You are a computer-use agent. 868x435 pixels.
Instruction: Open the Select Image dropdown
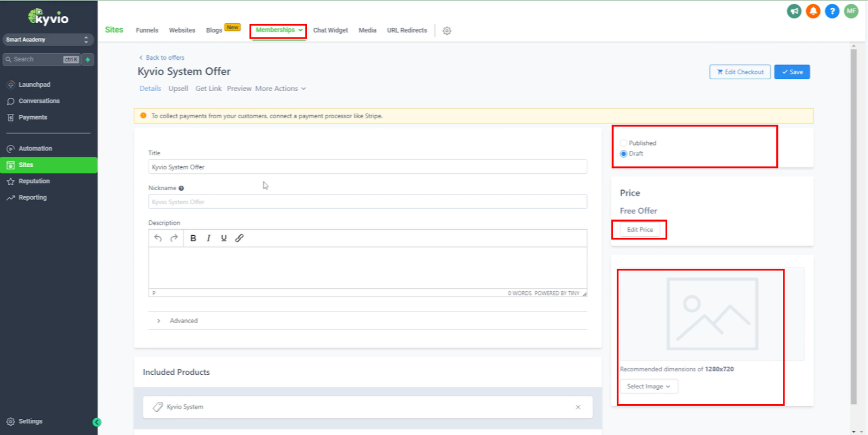(x=648, y=387)
